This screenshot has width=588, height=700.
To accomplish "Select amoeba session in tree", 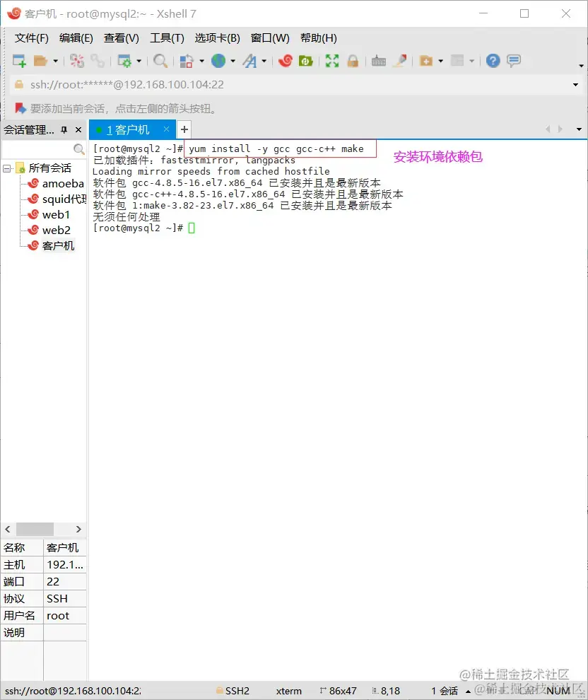I will point(63,183).
